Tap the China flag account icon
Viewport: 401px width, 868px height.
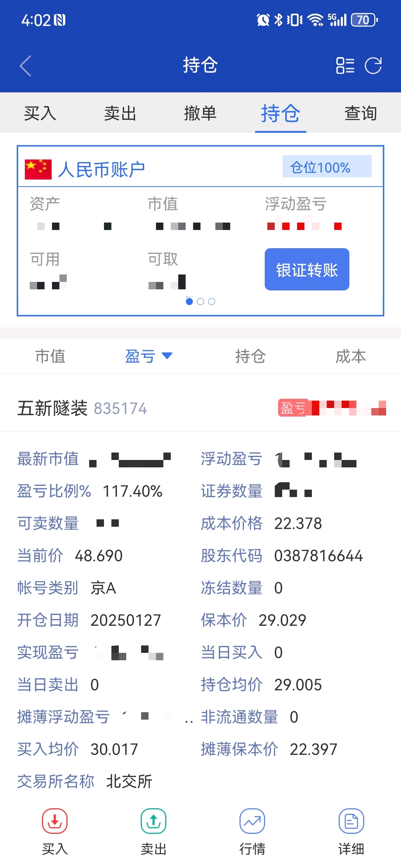coord(38,170)
